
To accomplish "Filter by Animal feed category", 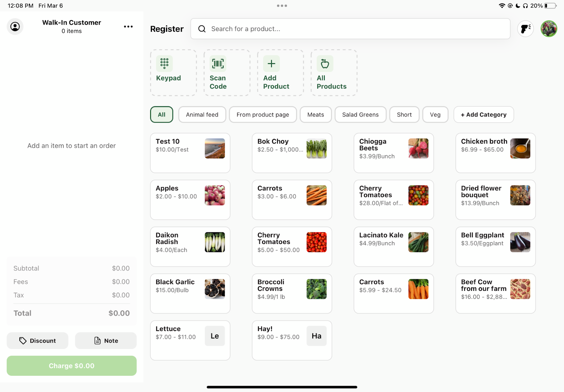I will [202, 115].
